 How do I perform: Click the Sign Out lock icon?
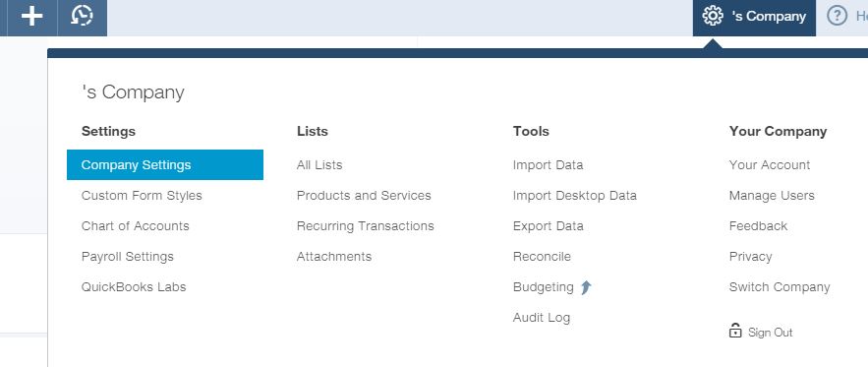pyautogui.click(x=735, y=331)
